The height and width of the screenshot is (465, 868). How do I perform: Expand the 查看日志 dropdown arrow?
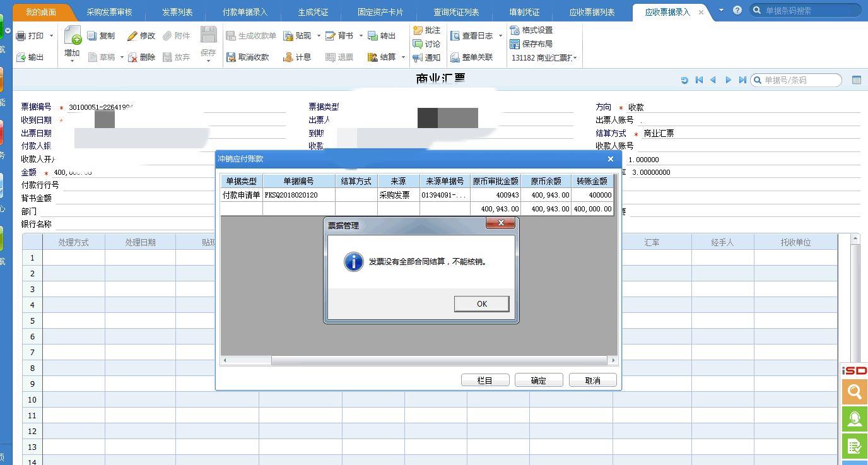pos(500,36)
